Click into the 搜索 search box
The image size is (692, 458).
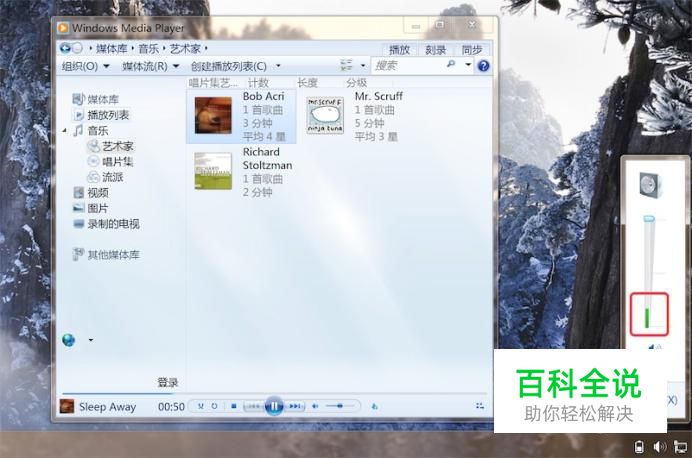[x=408, y=66]
